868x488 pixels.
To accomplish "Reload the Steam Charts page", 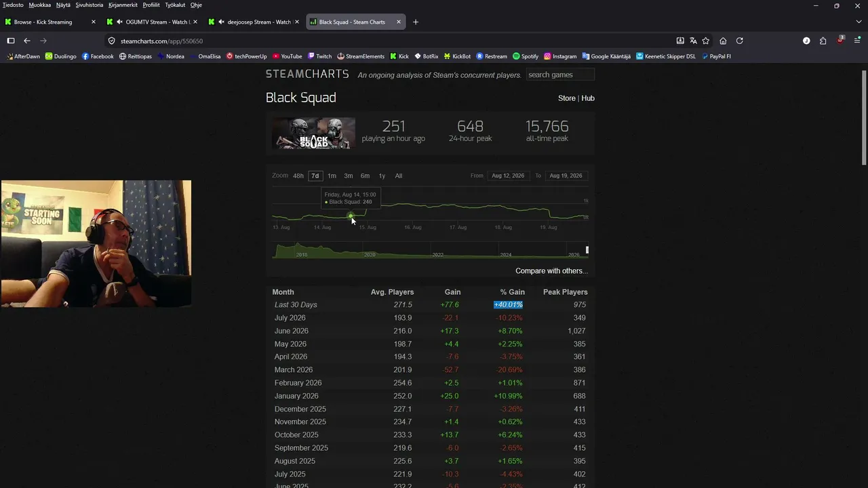I will pos(740,41).
